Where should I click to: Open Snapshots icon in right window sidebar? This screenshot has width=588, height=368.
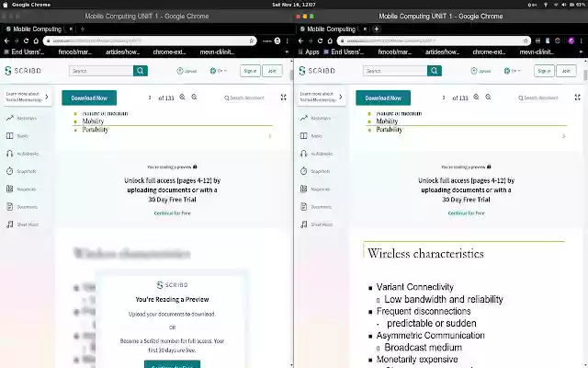coord(304,171)
